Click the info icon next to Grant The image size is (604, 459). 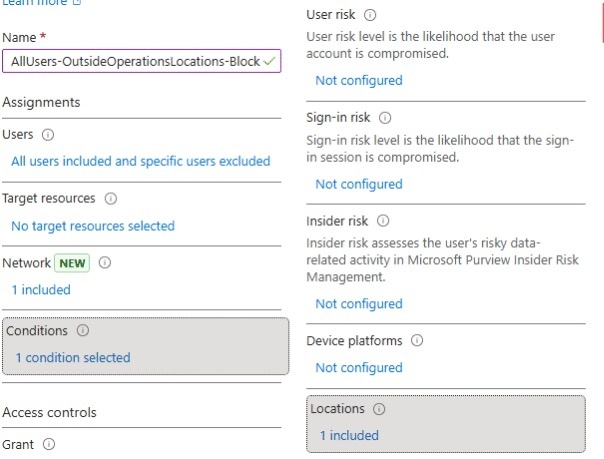point(47,444)
